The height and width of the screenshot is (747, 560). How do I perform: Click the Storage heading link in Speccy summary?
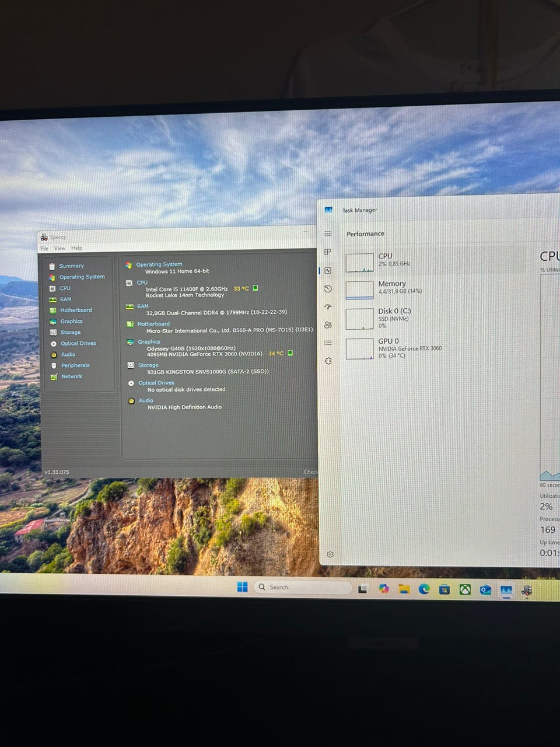point(148,365)
